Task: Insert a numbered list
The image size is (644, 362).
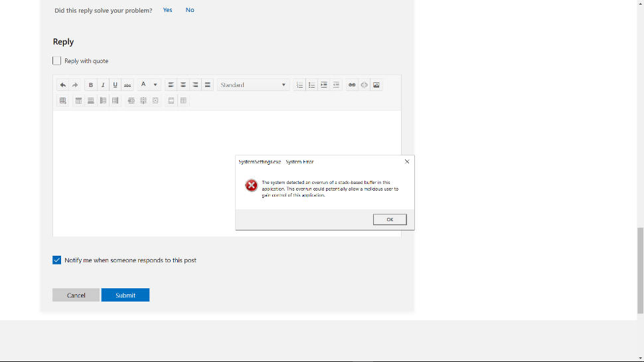Action: [x=299, y=85]
